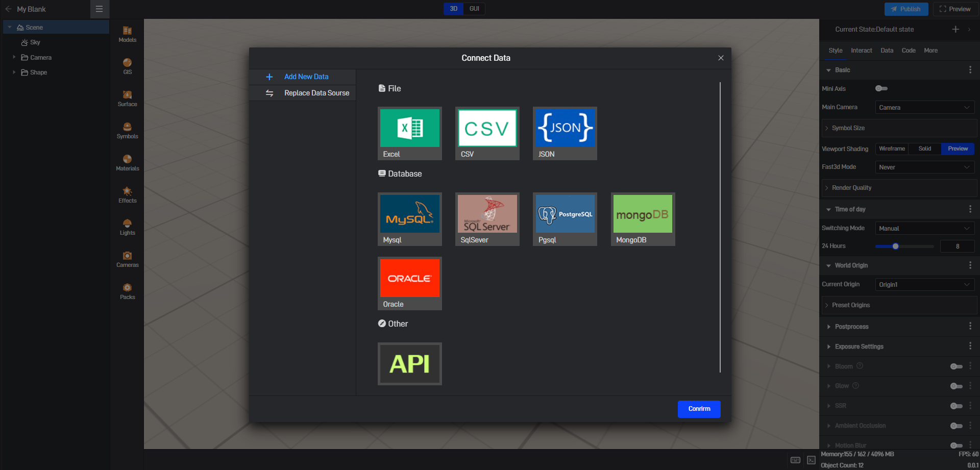Image resolution: width=980 pixels, height=470 pixels.
Task: Switch to 3D mode
Action: point(454,9)
